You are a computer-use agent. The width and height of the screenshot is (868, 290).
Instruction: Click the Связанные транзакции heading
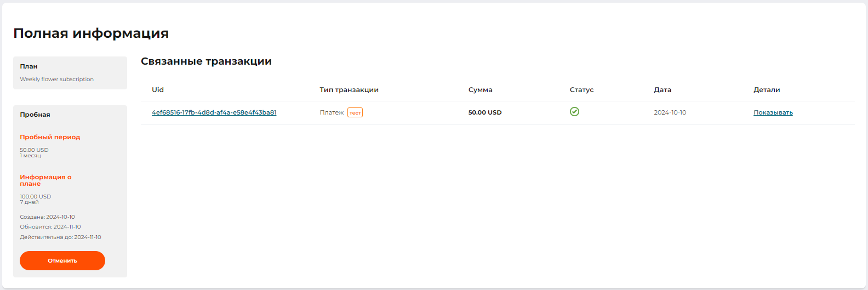click(206, 61)
